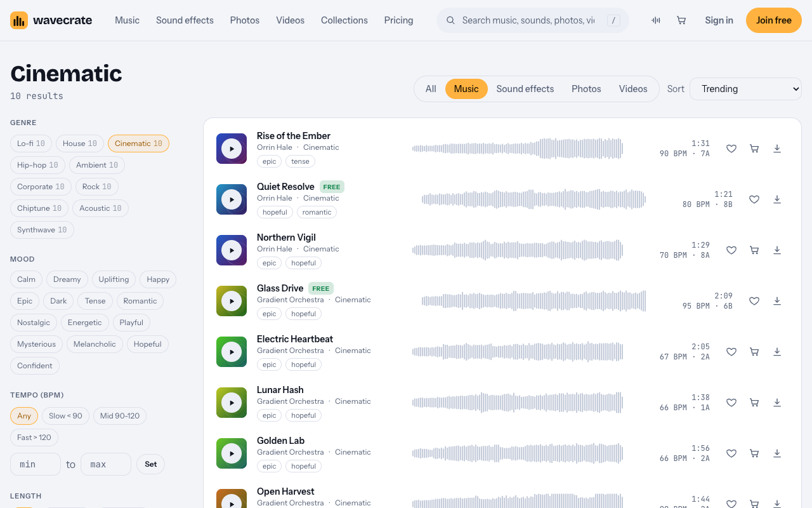The image size is (812, 508).
Task: Download Glass Drive track
Action: 777,301
